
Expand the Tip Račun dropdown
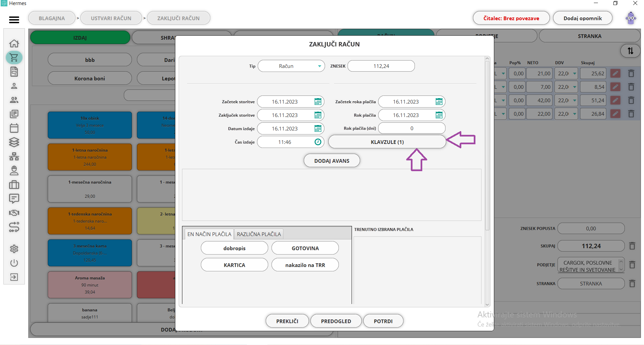point(319,66)
